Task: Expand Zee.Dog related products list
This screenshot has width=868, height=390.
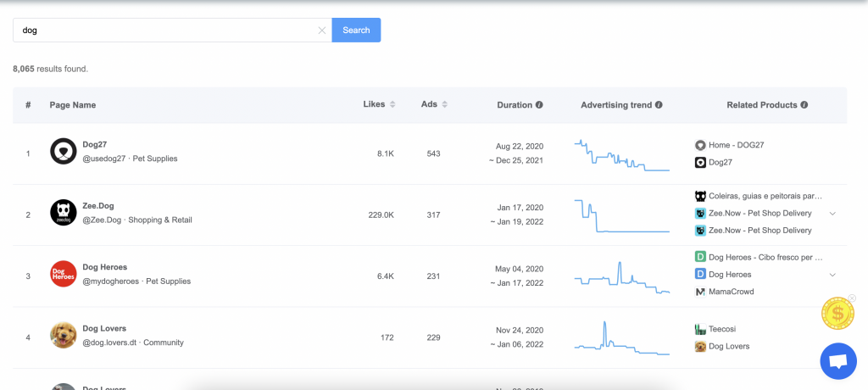Action: (832, 214)
